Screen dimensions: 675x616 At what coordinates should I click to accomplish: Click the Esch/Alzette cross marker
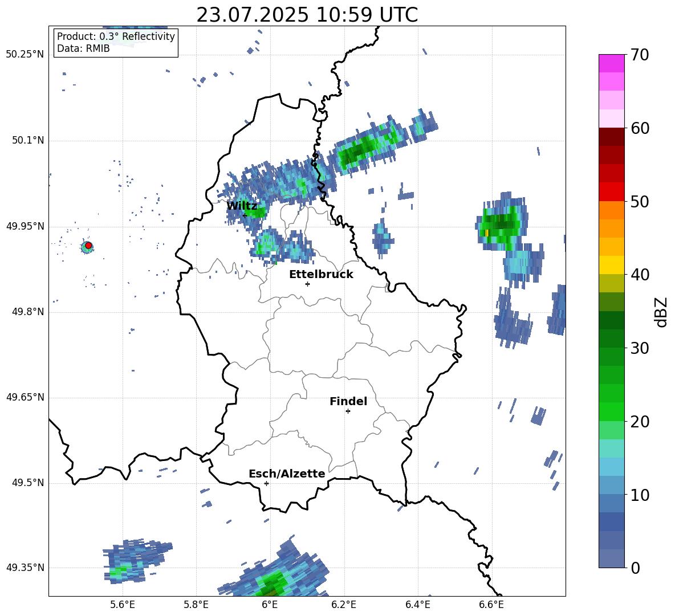pos(266,483)
